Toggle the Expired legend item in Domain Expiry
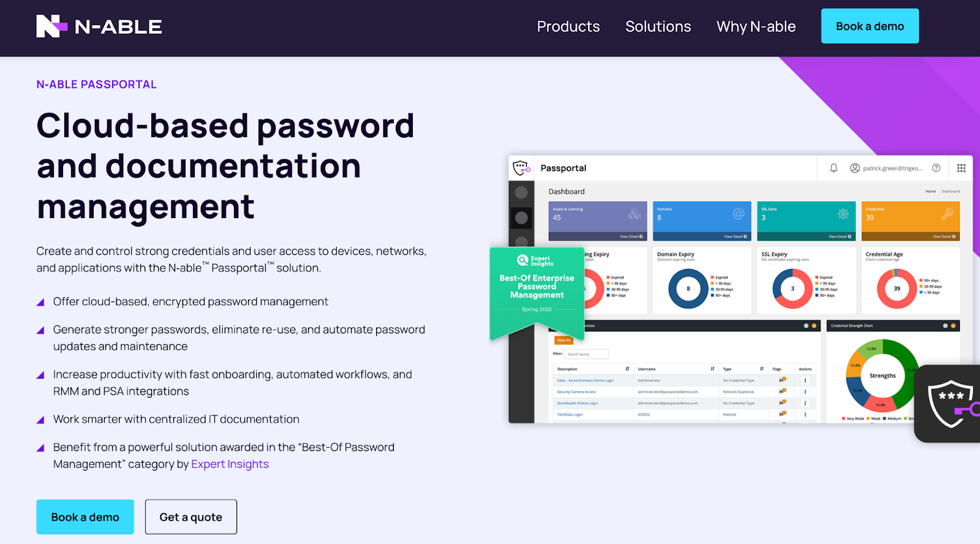The height and width of the screenshot is (544, 980). coord(720,278)
